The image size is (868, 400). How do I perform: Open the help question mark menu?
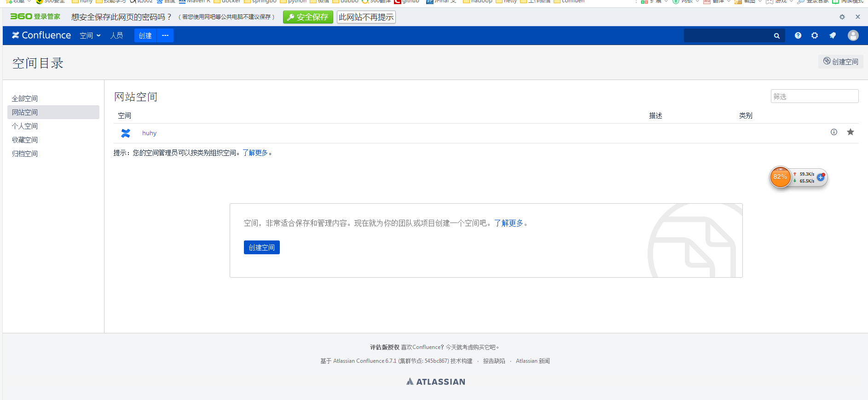[x=798, y=35]
